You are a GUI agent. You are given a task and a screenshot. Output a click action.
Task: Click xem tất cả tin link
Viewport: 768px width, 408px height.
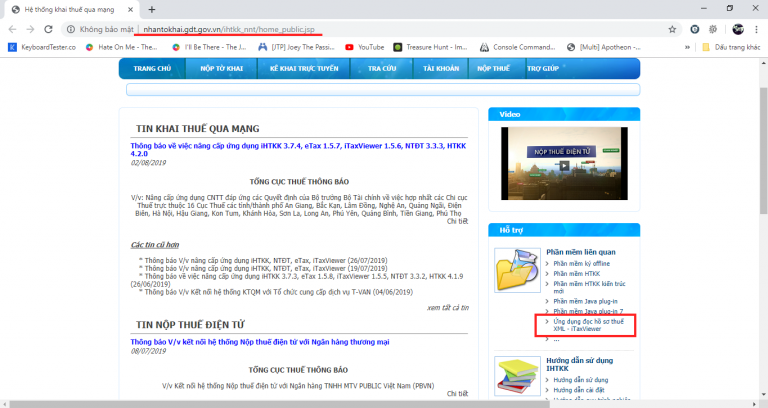coord(448,308)
